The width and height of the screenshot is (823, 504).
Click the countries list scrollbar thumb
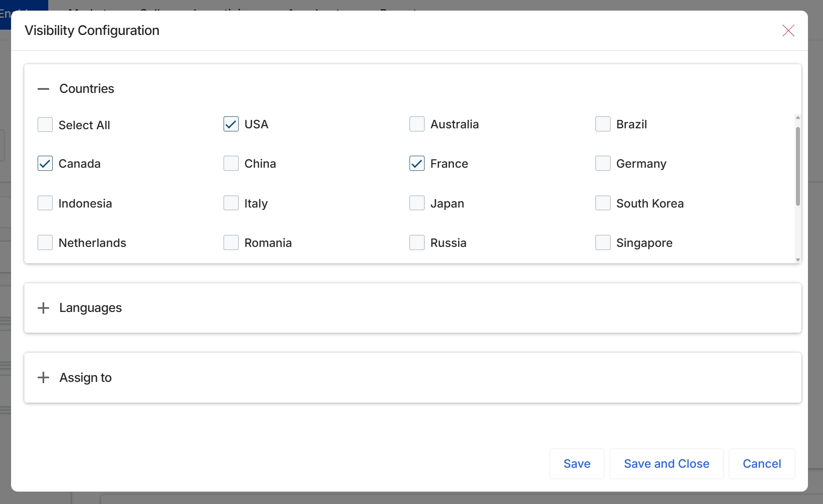[798, 166]
